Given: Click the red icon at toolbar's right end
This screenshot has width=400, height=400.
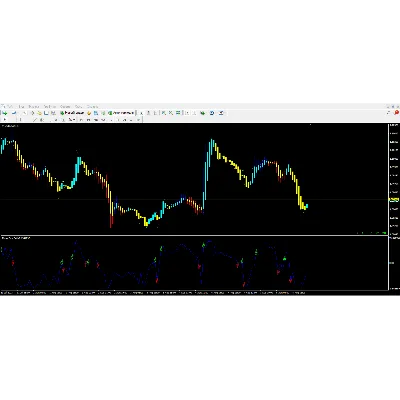Looking at the screenshot, I should [397, 113].
